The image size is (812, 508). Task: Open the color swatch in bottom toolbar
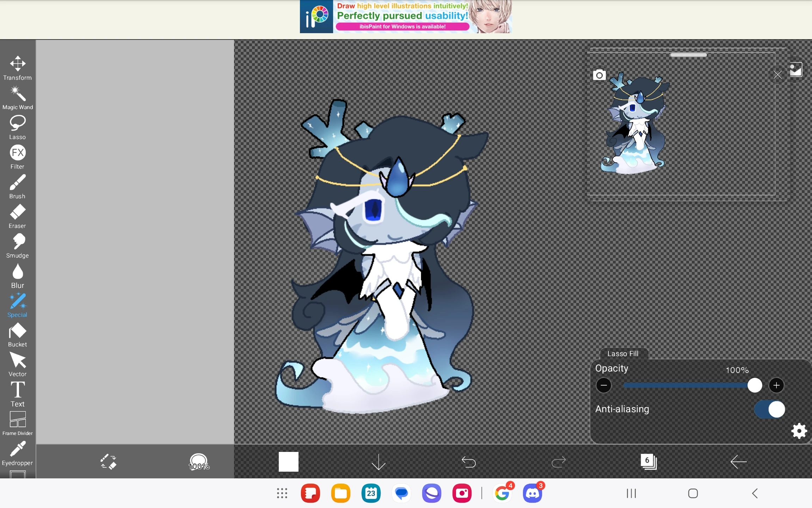click(288, 461)
